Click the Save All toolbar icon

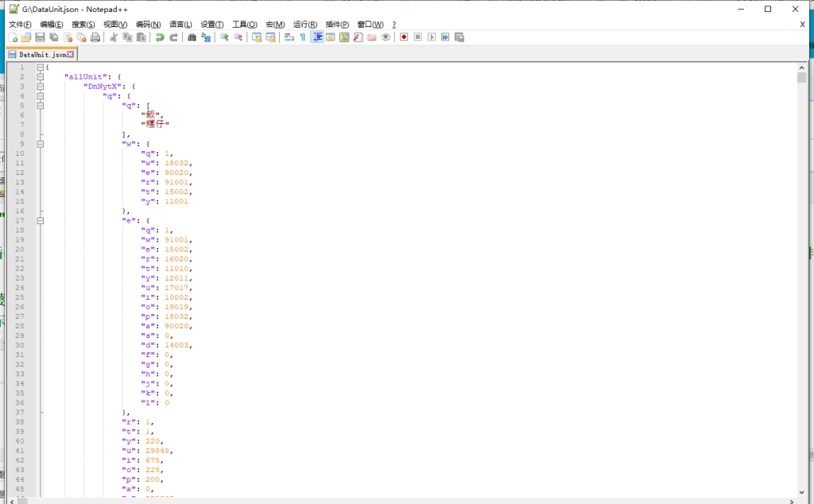(x=54, y=37)
